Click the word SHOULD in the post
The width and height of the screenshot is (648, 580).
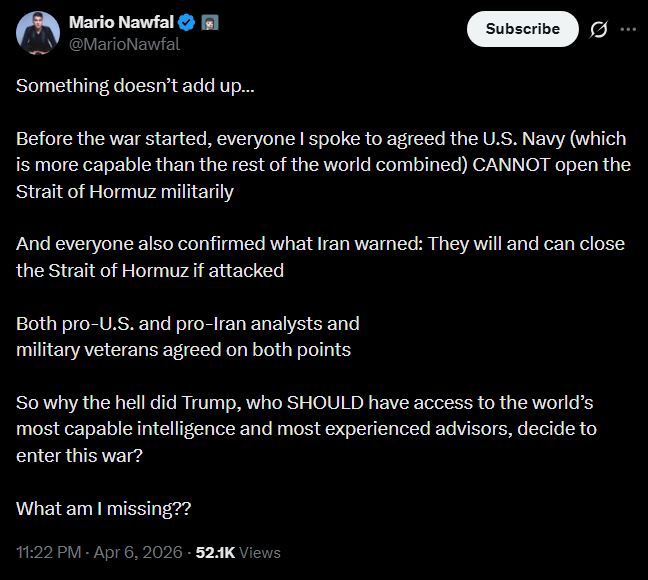[x=330, y=403]
